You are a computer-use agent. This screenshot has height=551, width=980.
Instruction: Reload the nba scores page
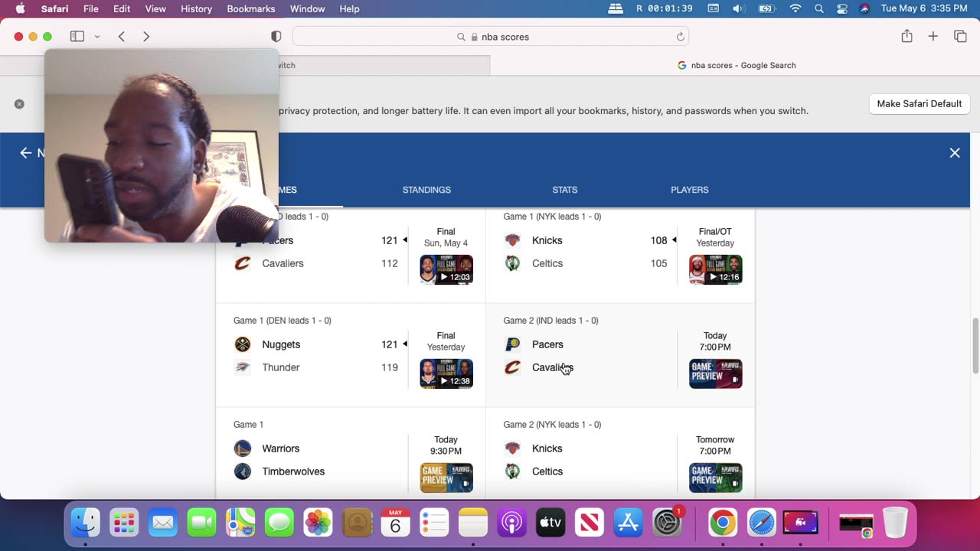[x=680, y=37]
